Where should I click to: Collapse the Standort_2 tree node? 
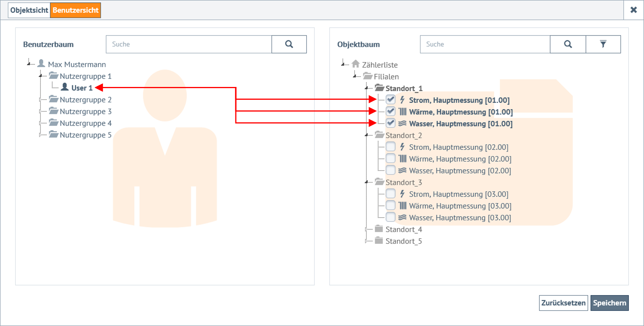pos(366,135)
